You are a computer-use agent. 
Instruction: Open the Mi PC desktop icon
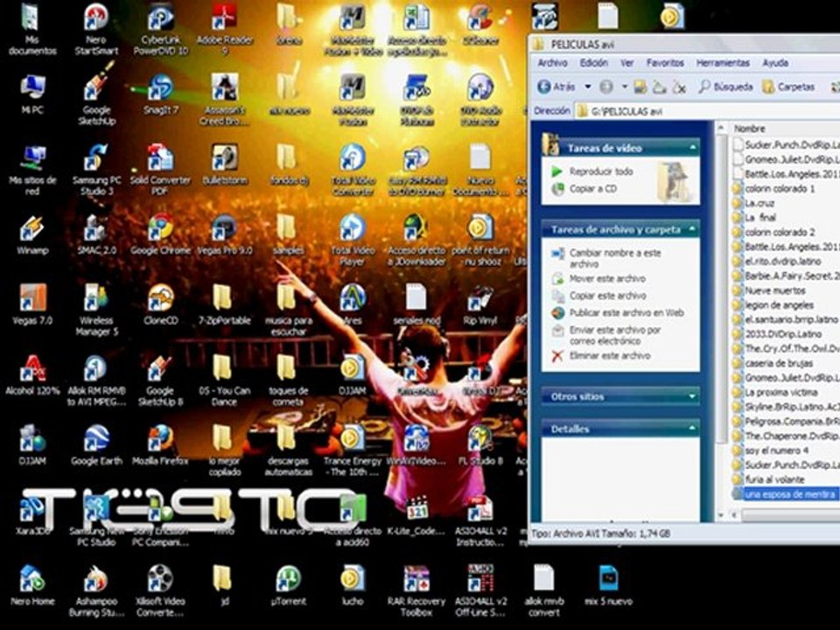click(32, 94)
